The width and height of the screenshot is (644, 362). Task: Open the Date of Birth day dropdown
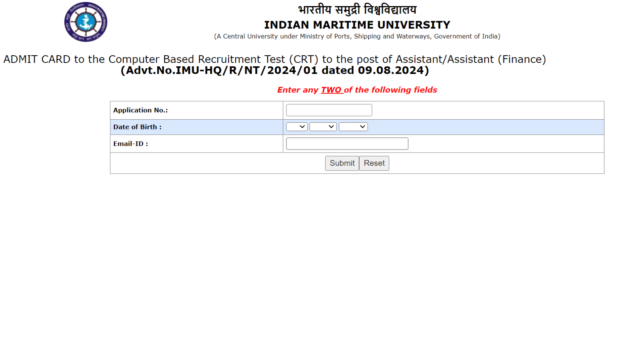pyautogui.click(x=297, y=127)
